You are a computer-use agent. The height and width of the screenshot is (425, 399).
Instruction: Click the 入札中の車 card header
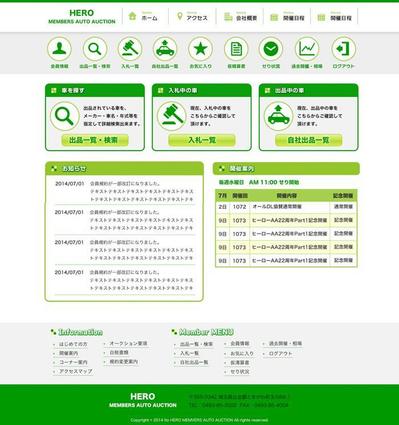pos(202,90)
